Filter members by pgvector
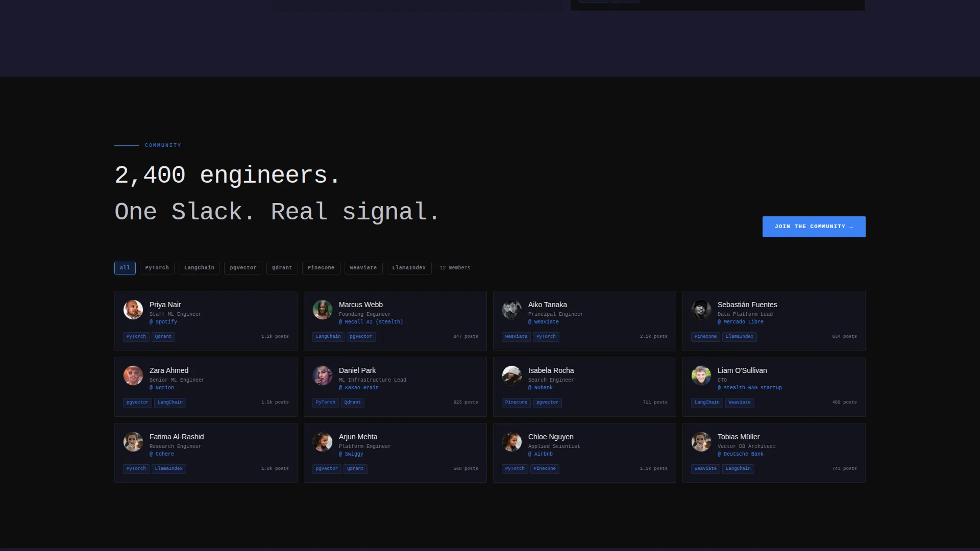Image resolution: width=980 pixels, height=551 pixels. [x=243, y=268]
